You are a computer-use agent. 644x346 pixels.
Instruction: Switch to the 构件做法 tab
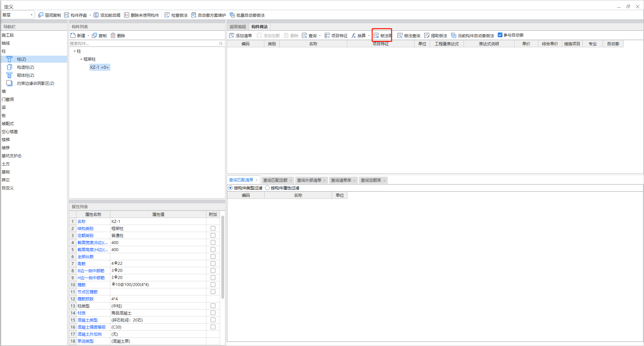pos(260,26)
